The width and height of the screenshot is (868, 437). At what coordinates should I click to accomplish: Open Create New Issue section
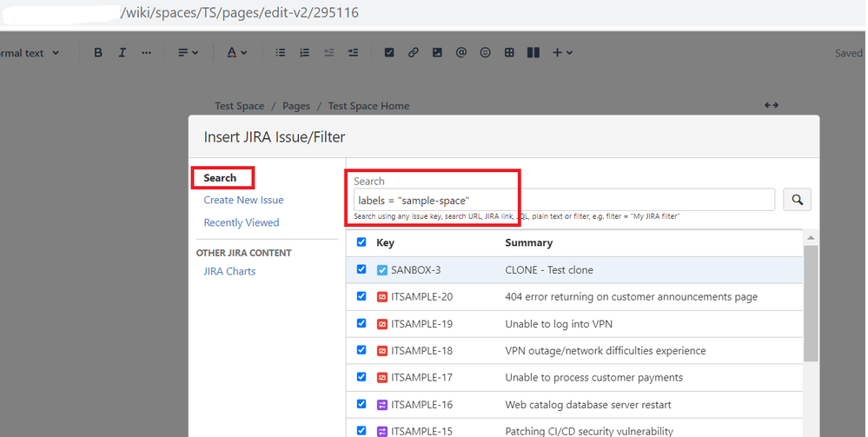tap(243, 200)
